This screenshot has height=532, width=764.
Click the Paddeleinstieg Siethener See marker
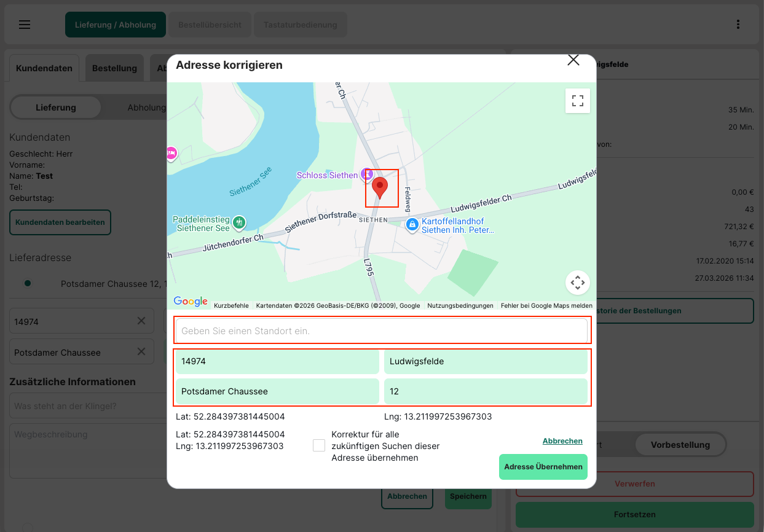coord(239,222)
